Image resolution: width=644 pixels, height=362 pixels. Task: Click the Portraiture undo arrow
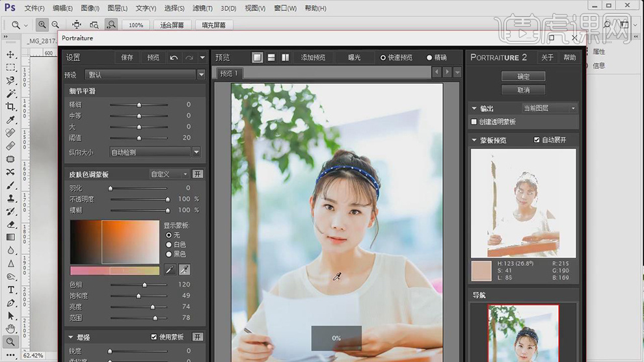pos(174,57)
